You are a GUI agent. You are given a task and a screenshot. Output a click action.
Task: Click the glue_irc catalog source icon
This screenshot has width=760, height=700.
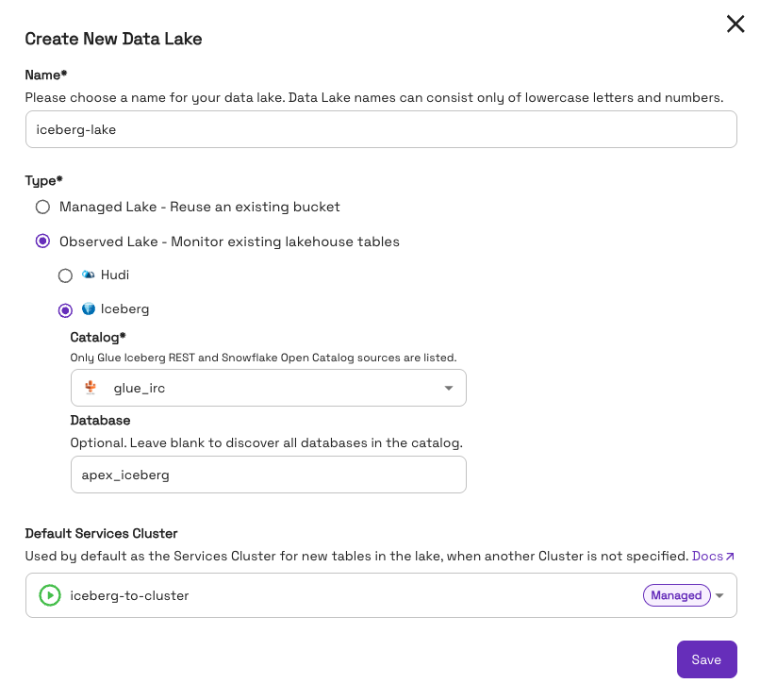click(91, 388)
